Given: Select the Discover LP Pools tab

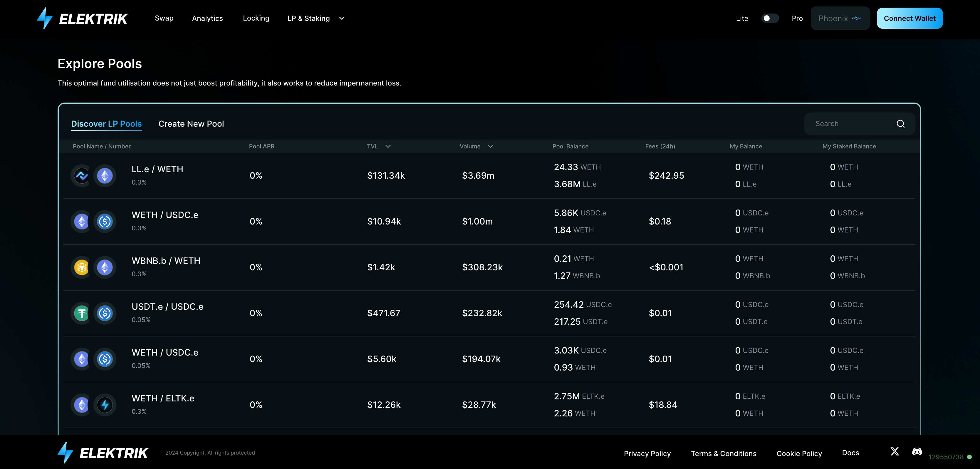Looking at the screenshot, I should [x=106, y=124].
